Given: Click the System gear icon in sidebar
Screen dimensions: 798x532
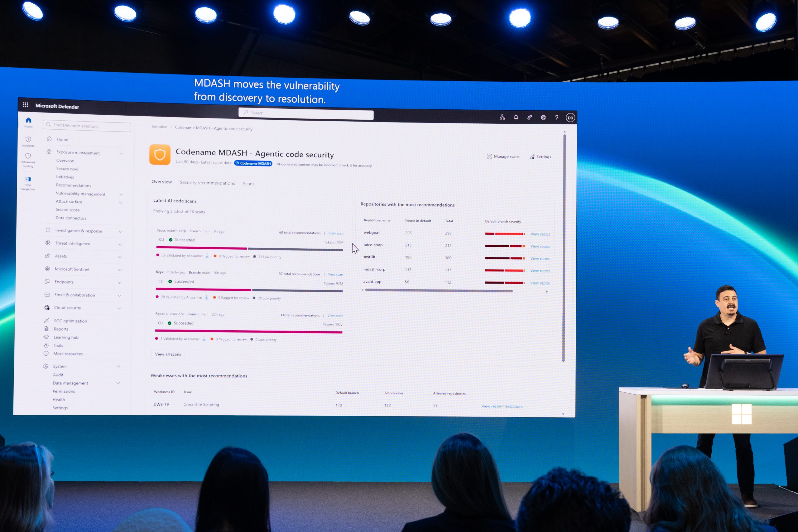Looking at the screenshot, I should (x=46, y=366).
